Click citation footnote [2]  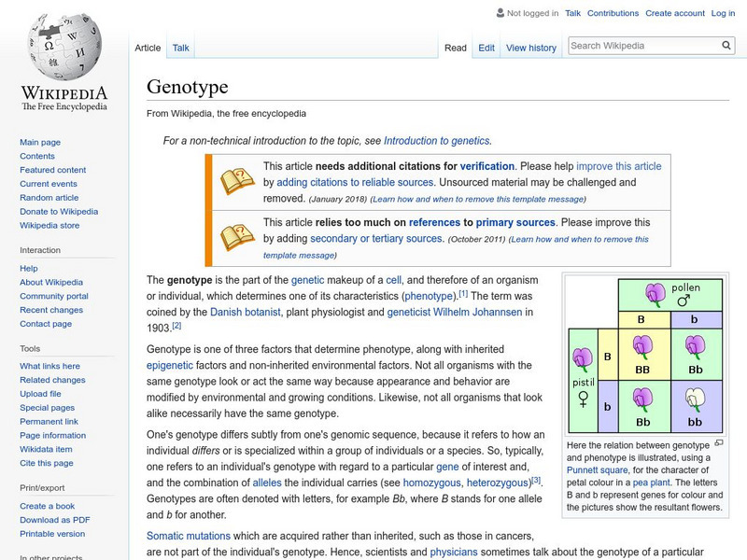coord(176,326)
